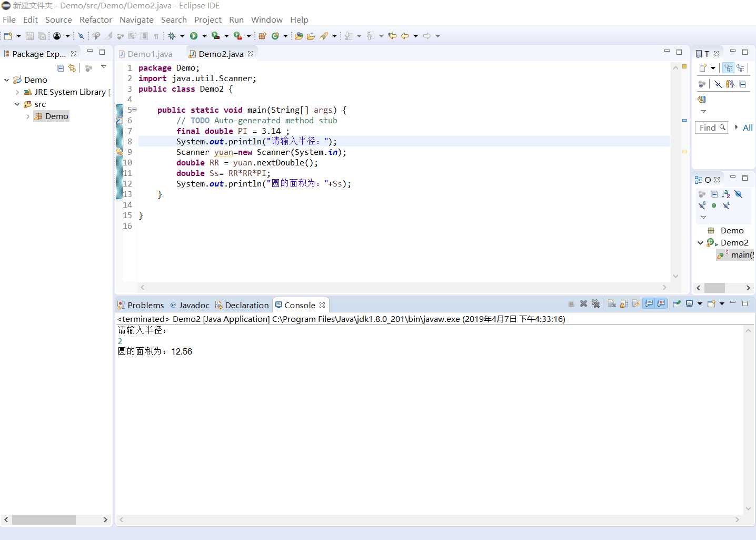Switch to Demo1.java editor tab
Screen dimensions: 756x540
145,54
